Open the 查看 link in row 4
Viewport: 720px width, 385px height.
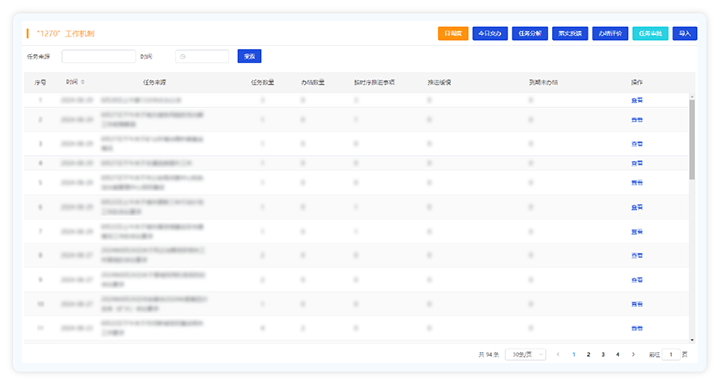[x=637, y=163]
